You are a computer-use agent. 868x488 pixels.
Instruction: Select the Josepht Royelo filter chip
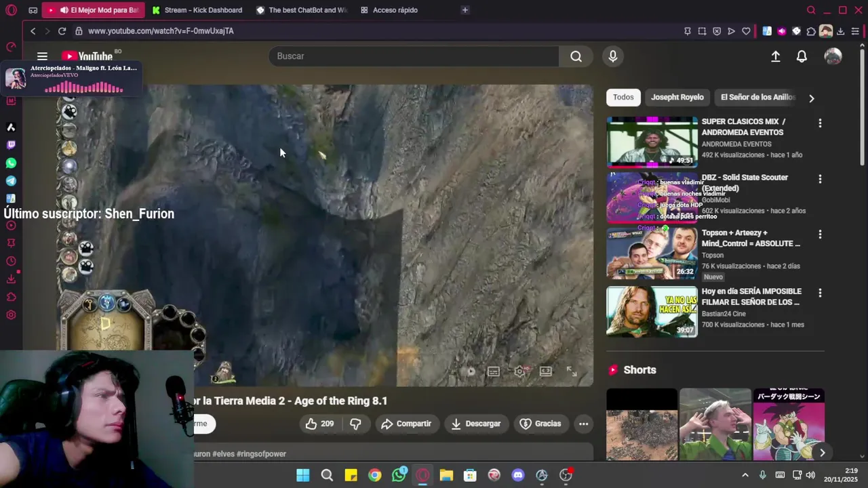tap(677, 97)
